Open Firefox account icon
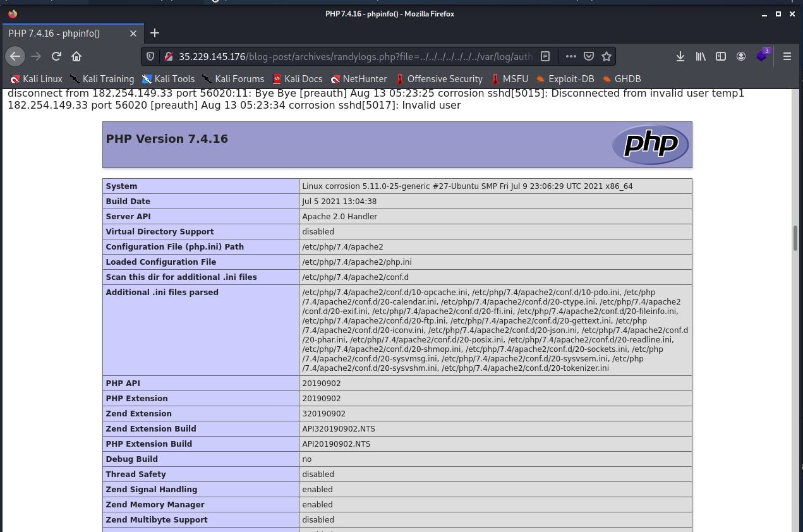The image size is (803, 532). click(741, 56)
